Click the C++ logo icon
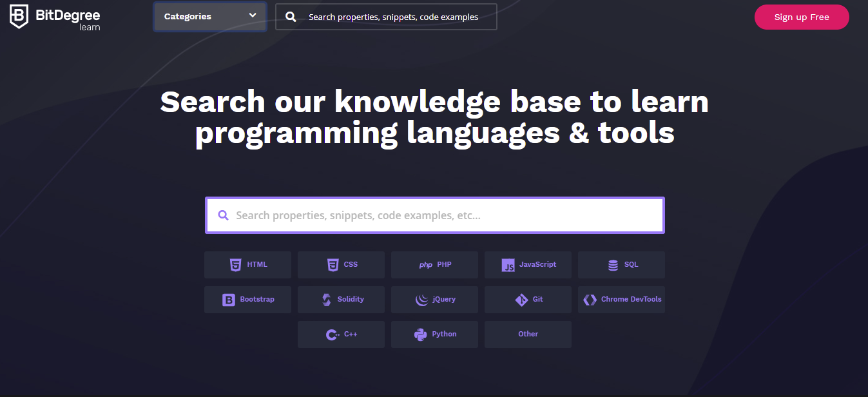Image resolution: width=868 pixels, height=397 pixels. 333,334
